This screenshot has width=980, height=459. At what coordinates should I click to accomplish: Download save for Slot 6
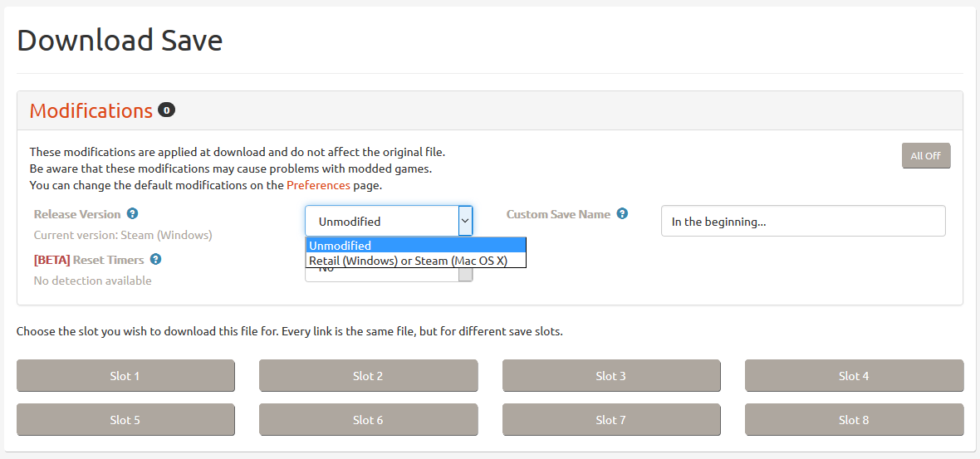pyautogui.click(x=368, y=420)
